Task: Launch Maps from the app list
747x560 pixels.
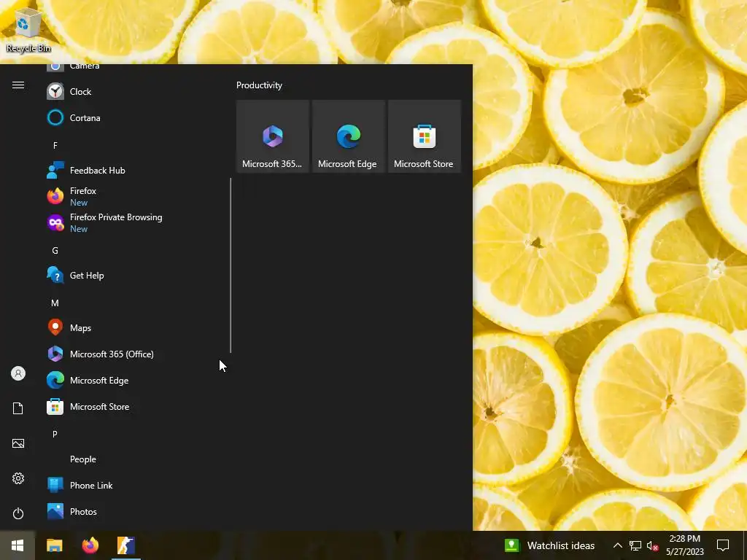Action: click(134, 327)
